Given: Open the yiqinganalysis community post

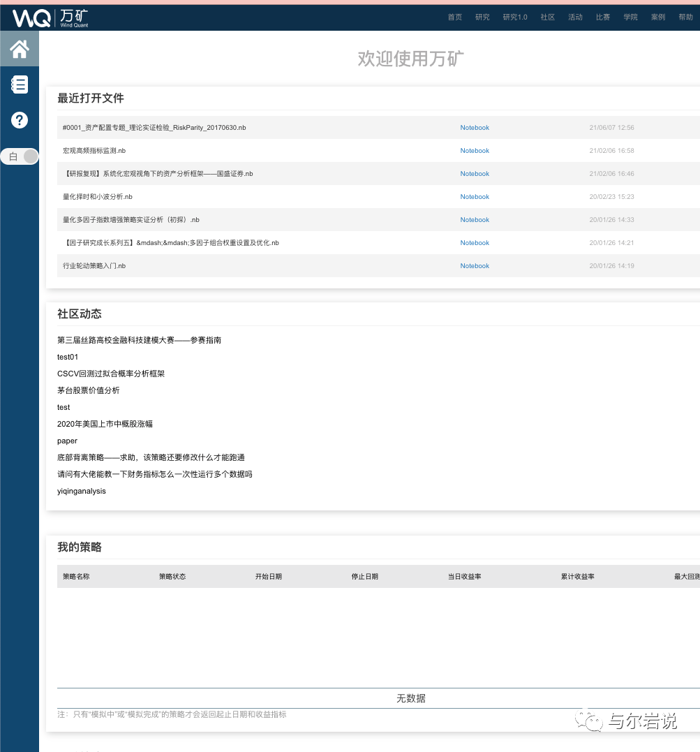Looking at the screenshot, I should click(x=82, y=491).
